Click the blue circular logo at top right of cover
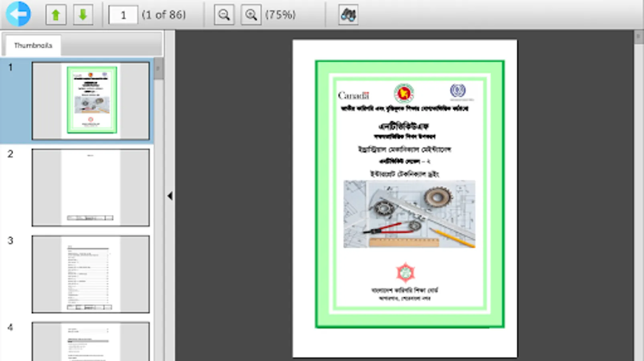The height and width of the screenshot is (361, 644). (x=458, y=91)
